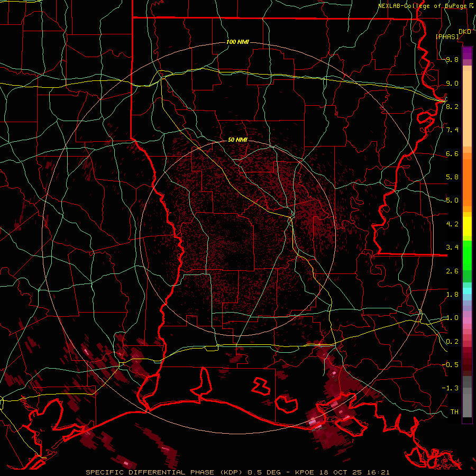Click the 6.6 scale value

tap(452, 153)
